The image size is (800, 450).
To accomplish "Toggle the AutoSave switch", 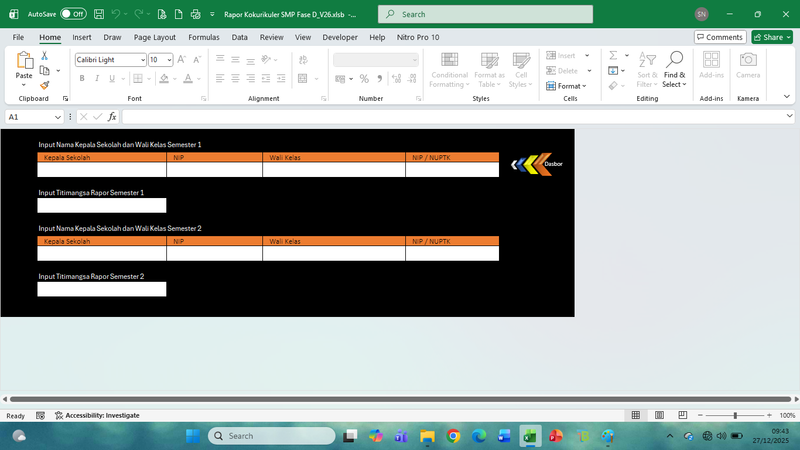I will tap(72, 15).
